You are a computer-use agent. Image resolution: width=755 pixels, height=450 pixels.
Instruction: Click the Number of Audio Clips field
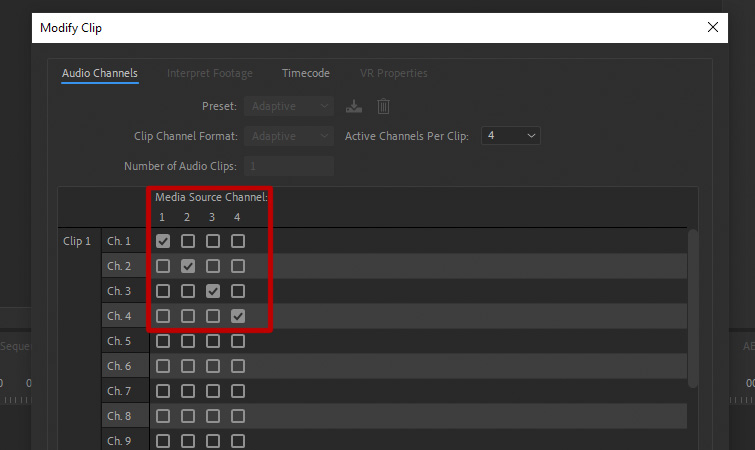coord(289,166)
